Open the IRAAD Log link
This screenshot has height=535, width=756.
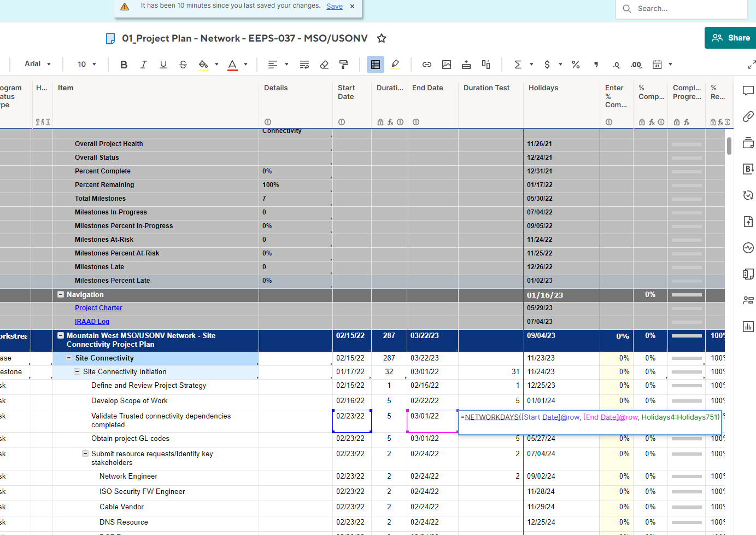point(92,322)
